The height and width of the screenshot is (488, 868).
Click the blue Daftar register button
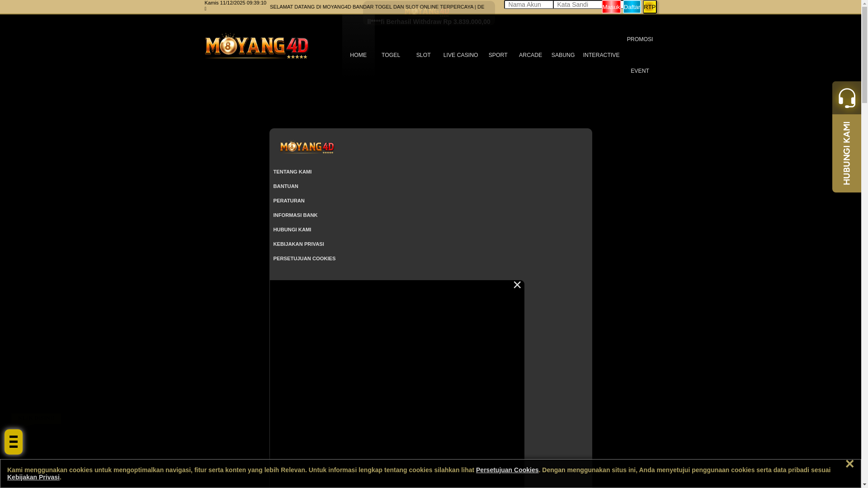point(632,7)
